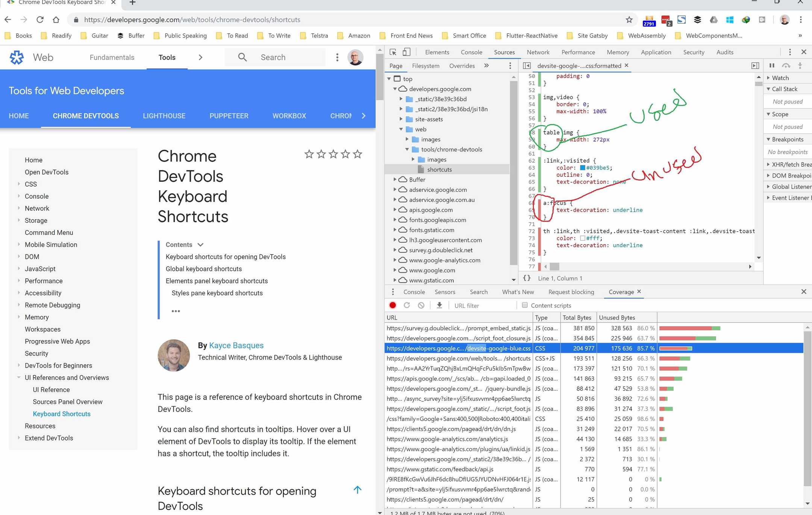Open the Request blocking drawer tab
The image size is (812, 515).
[x=571, y=292]
